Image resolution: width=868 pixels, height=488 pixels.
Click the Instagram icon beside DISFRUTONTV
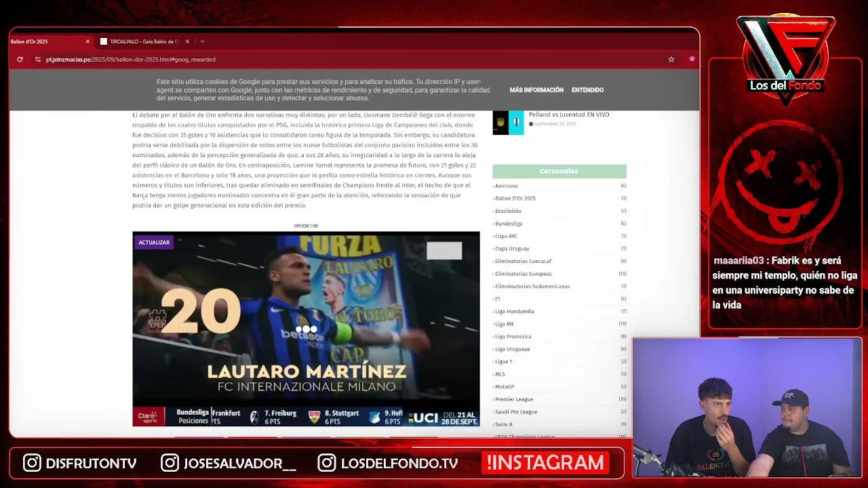pos(32,463)
